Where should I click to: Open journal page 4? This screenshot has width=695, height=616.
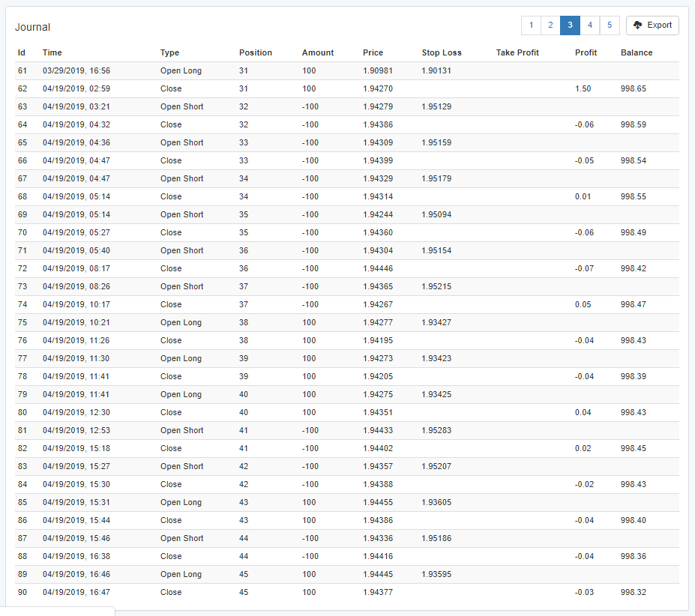pos(590,25)
